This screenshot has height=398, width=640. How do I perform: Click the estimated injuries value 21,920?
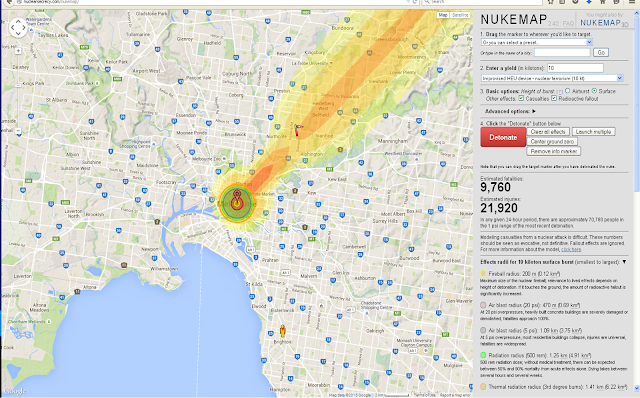click(x=499, y=208)
